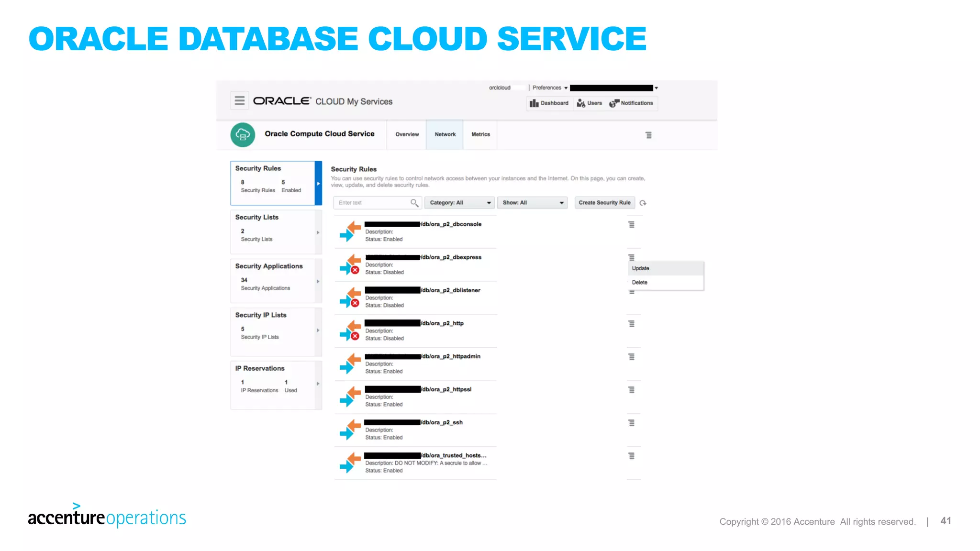Open the ora_p2_httpssl rule link

(418, 389)
